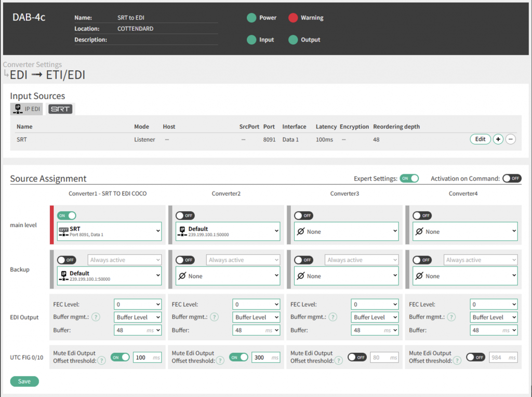Viewport: 532px width, 397px height.
Task: Remove SRT source with minus icon
Action: pyautogui.click(x=510, y=139)
